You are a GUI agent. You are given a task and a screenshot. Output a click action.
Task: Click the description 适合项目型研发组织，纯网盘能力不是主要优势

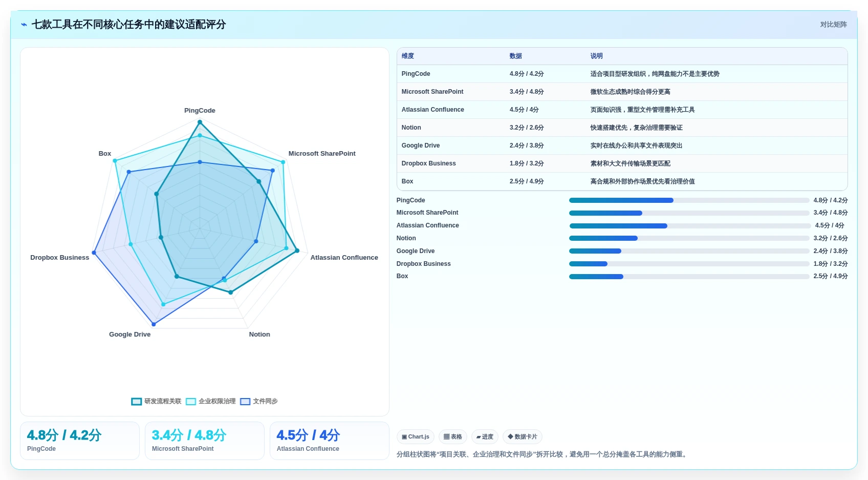[x=655, y=74]
